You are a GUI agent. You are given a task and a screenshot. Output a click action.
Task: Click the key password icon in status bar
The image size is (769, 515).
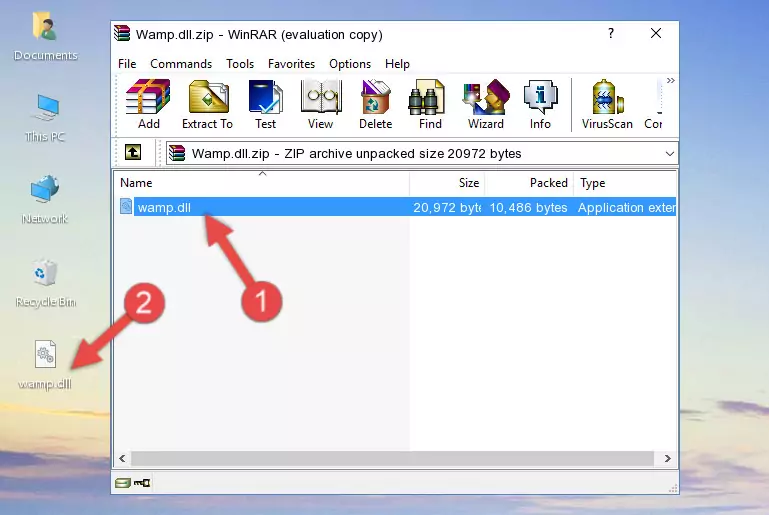pos(142,483)
